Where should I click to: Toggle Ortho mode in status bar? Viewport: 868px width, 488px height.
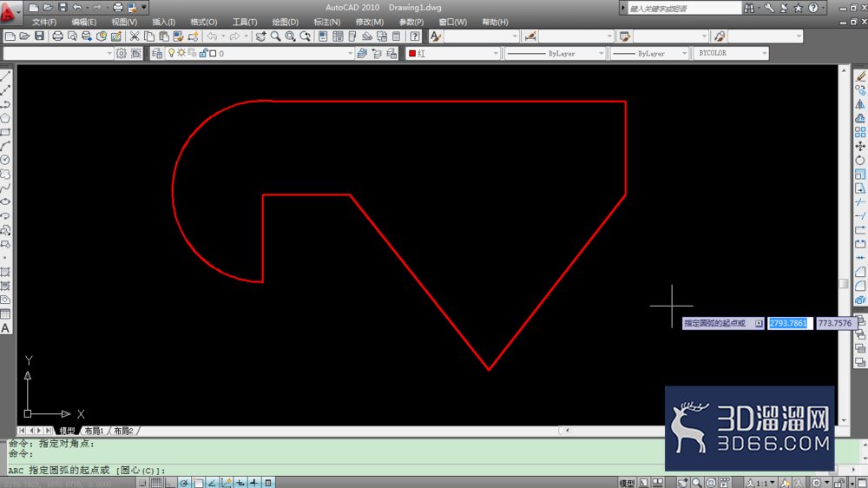pos(170,483)
